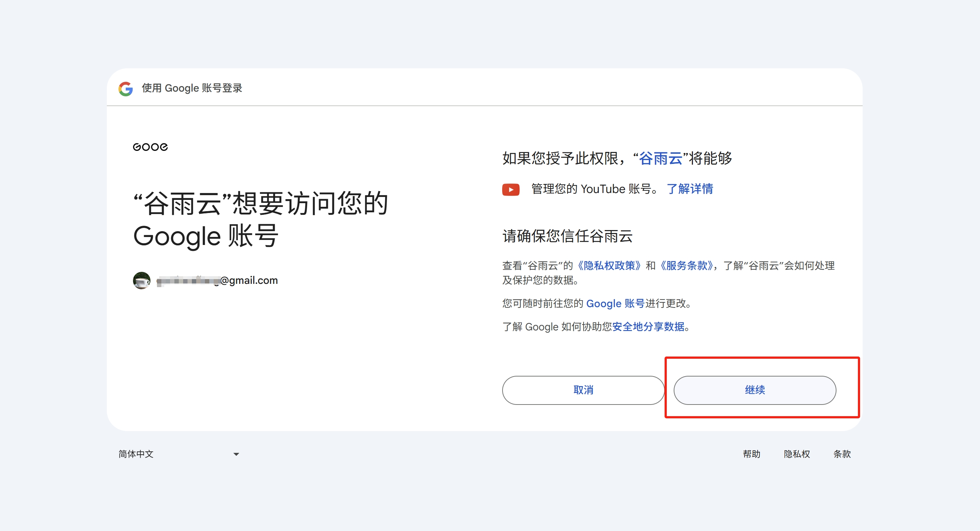The width and height of the screenshot is (980, 531).
Task: Click 隐私权 in the footer
Action: (796, 454)
